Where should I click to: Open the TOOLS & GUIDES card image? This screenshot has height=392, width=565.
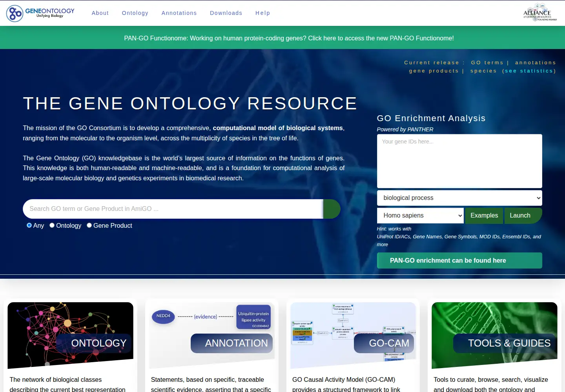pos(494,335)
